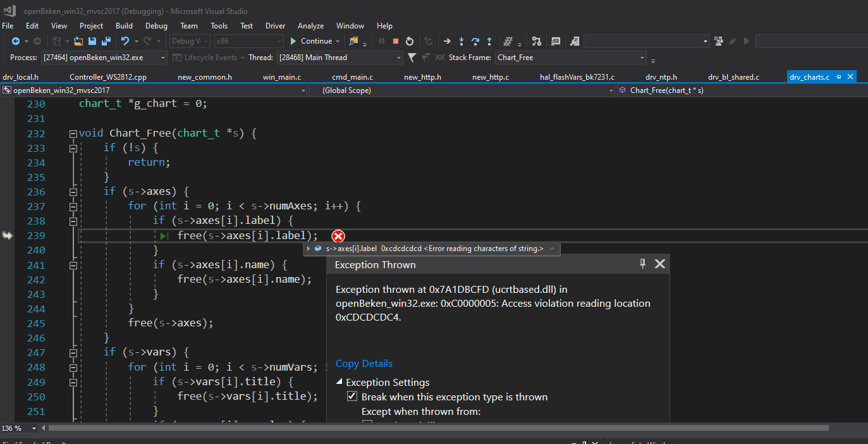Pin the drv_charts.c tab
Viewport: 868px width, 444px height.
(x=838, y=77)
